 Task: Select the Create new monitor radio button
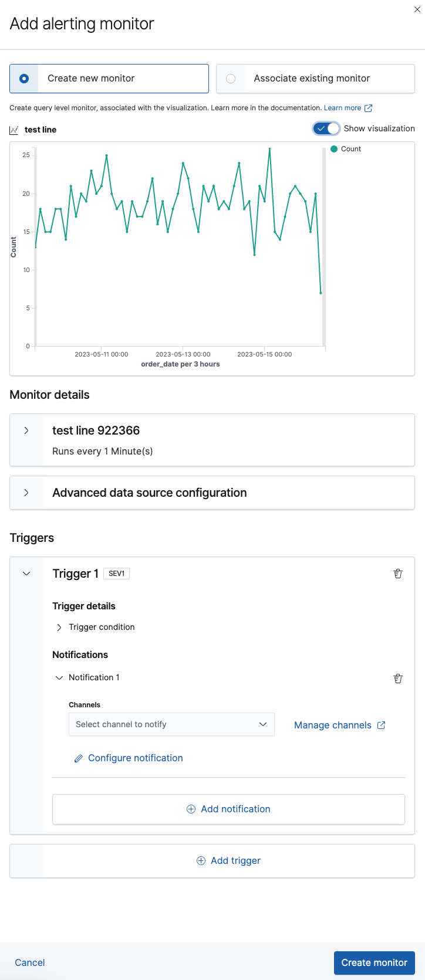tap(23, 78)
